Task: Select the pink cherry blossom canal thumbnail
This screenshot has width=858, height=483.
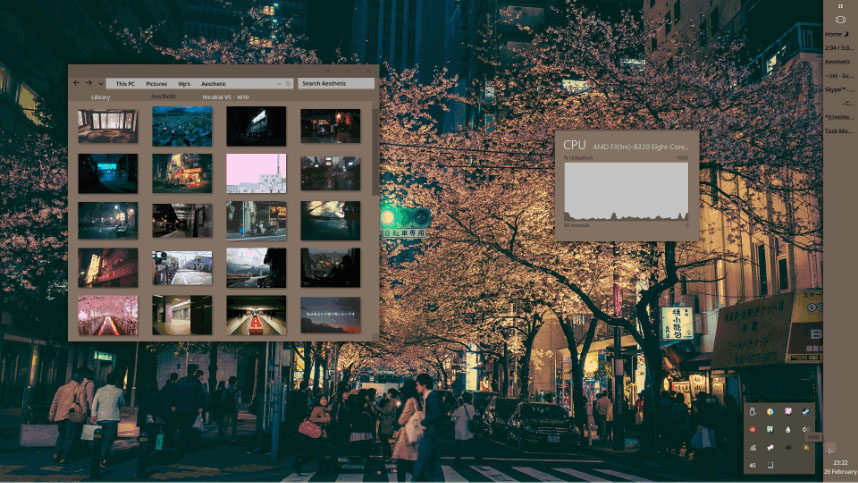Action: pos(108,316)
